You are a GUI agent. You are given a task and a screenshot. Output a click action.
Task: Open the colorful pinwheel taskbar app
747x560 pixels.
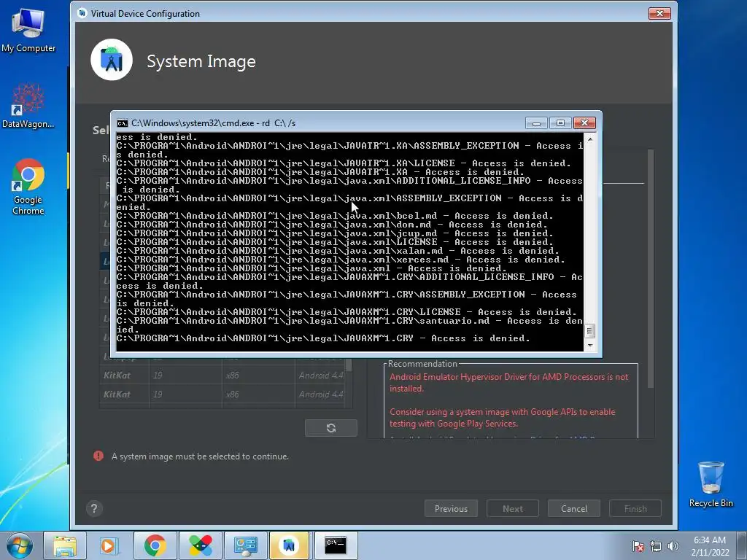(200, 545)
